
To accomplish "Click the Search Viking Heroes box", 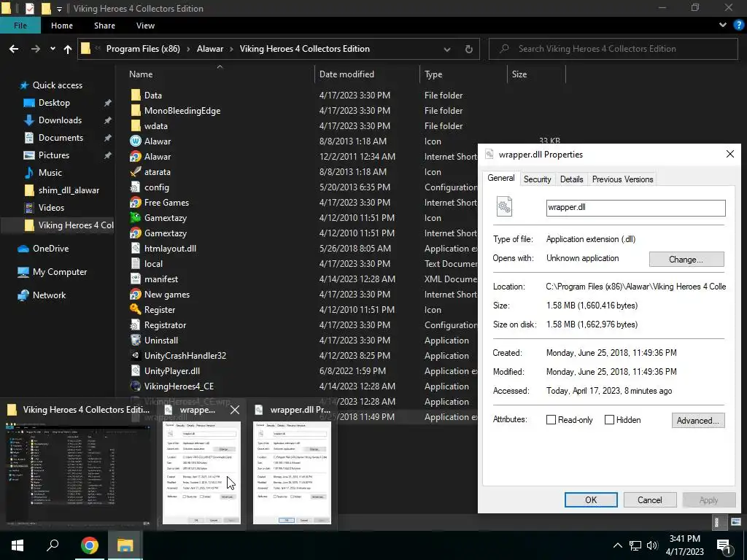I will click(613, 49).
